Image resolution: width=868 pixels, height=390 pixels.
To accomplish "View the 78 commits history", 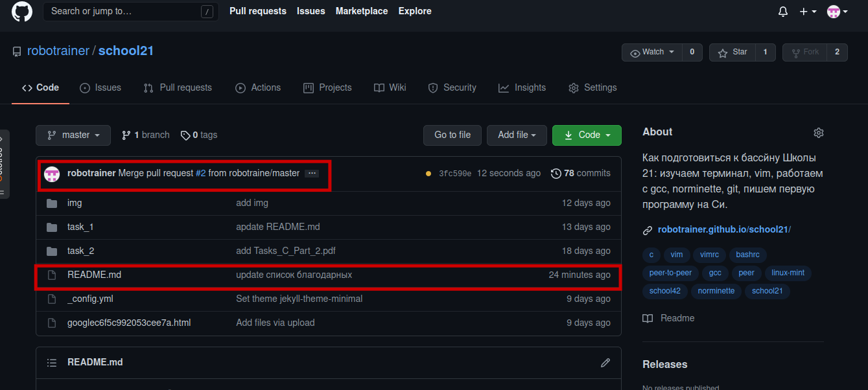I will coord(581,174).
